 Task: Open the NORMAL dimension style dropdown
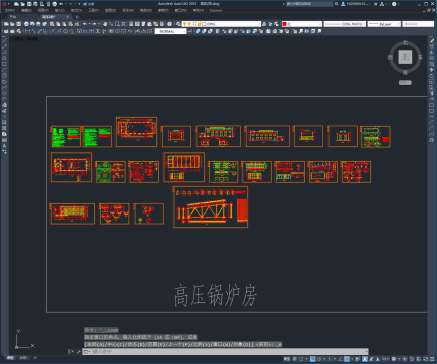(x=170, y=31)
